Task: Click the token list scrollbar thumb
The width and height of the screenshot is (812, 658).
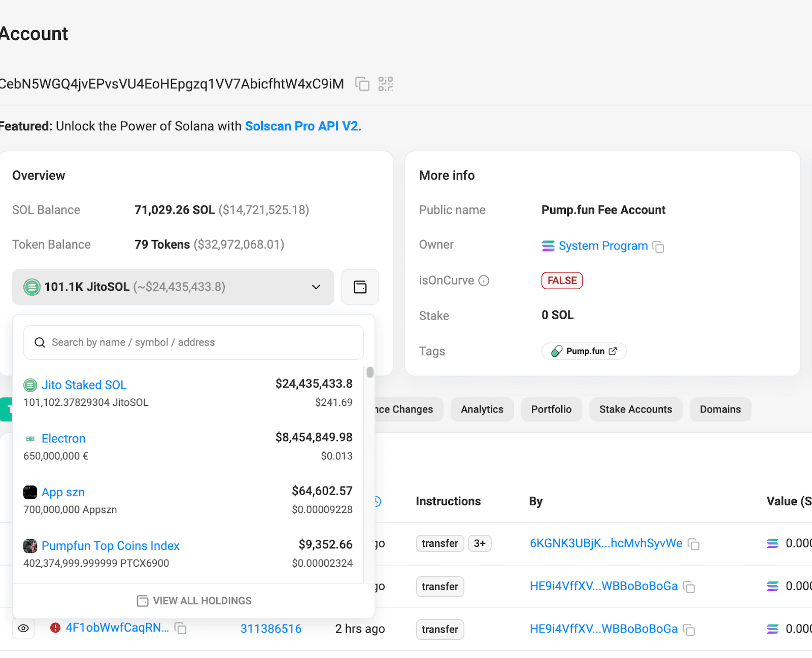Action: [x=370, y=372]
